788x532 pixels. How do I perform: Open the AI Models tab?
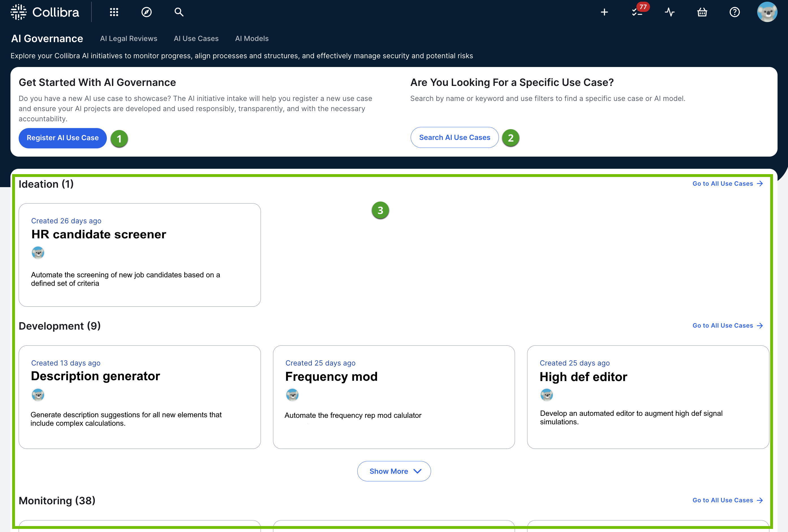coord(252,39)
